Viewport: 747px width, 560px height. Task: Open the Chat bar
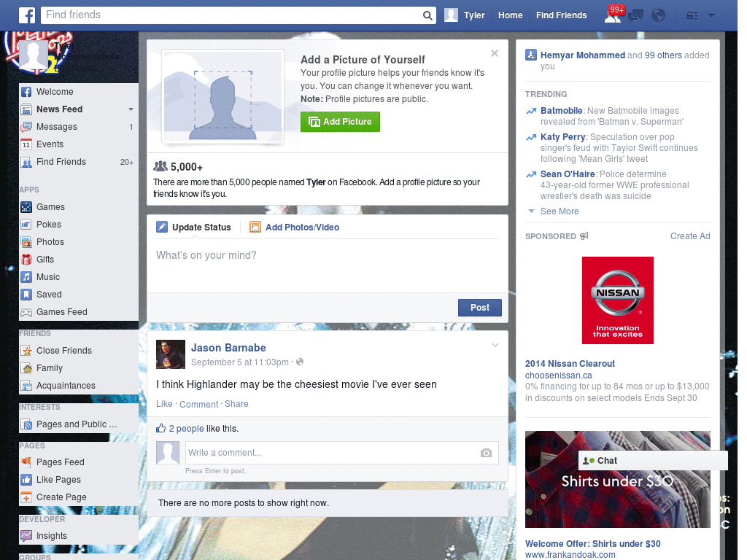(653, 461)
